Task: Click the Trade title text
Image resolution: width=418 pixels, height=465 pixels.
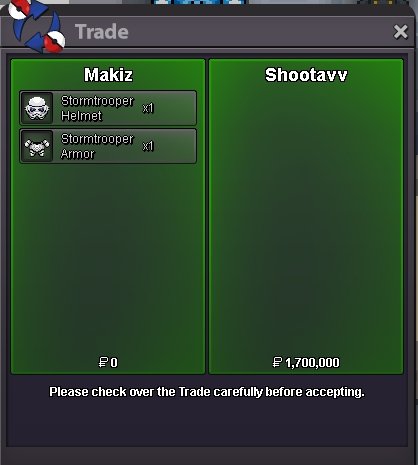Action: click(102, 32)
